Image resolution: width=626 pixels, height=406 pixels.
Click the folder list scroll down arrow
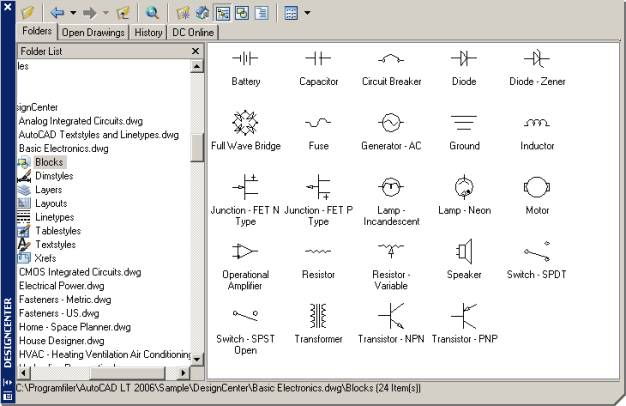(196, 359)
